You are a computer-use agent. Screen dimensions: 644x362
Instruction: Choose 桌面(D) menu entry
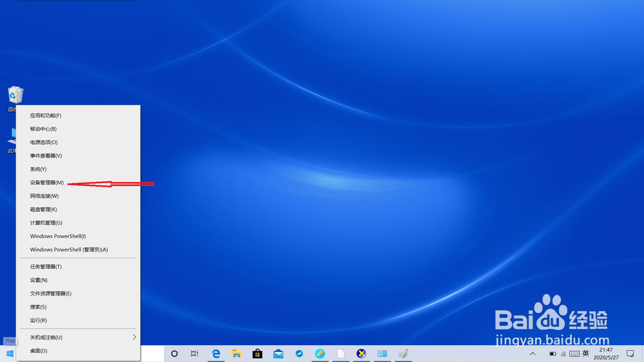(78, 351)
